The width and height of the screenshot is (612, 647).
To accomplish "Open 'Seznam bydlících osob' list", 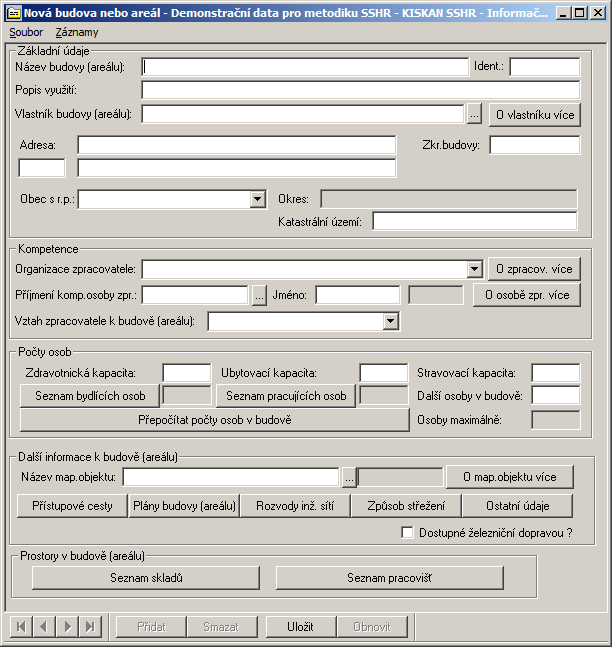I will 90,396.
